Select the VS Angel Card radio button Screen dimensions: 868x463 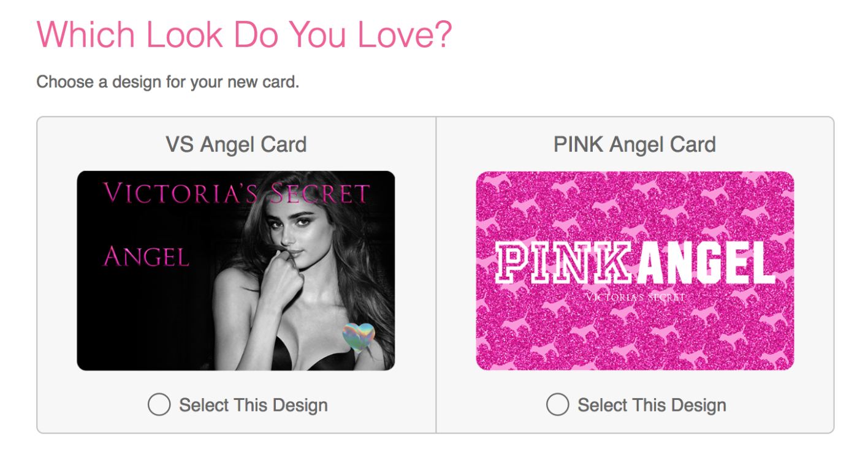point(159,404)
